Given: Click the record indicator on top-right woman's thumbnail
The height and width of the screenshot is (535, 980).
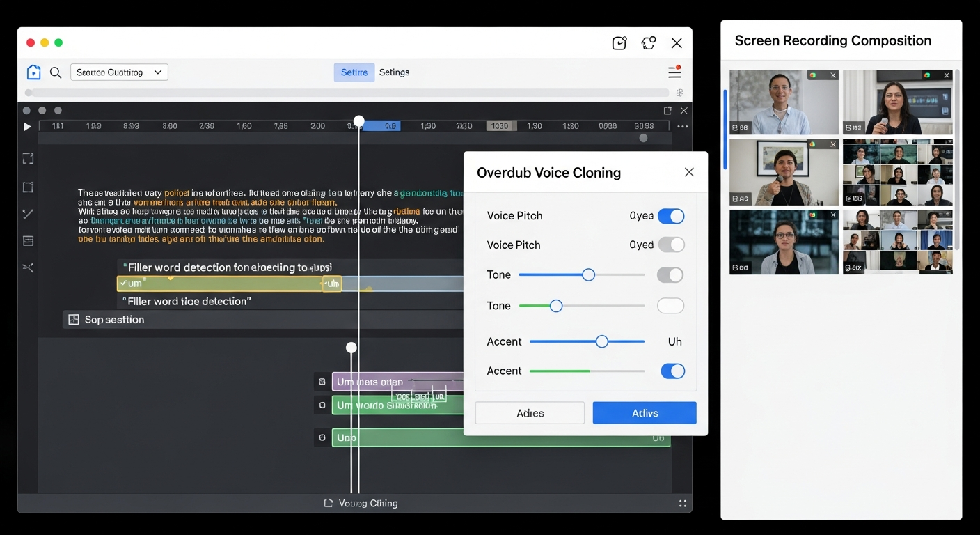Looking at the screenshot, I should click(926, 75).
